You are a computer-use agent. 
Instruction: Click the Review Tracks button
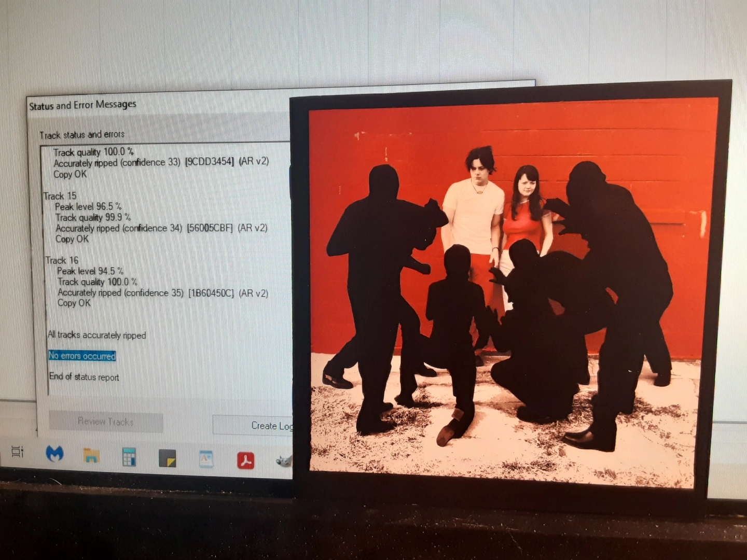[x=106, y=422]
